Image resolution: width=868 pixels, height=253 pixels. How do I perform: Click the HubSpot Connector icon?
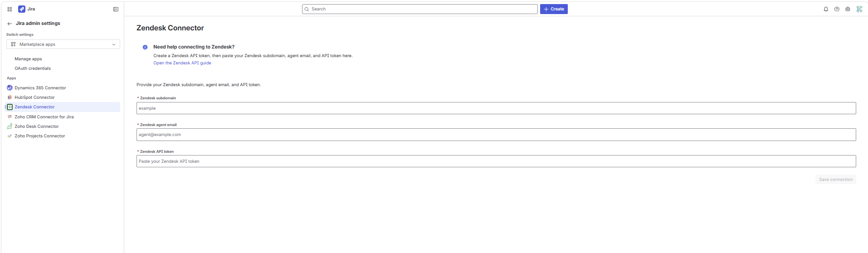pyautogui.click(x=10, y=97)
